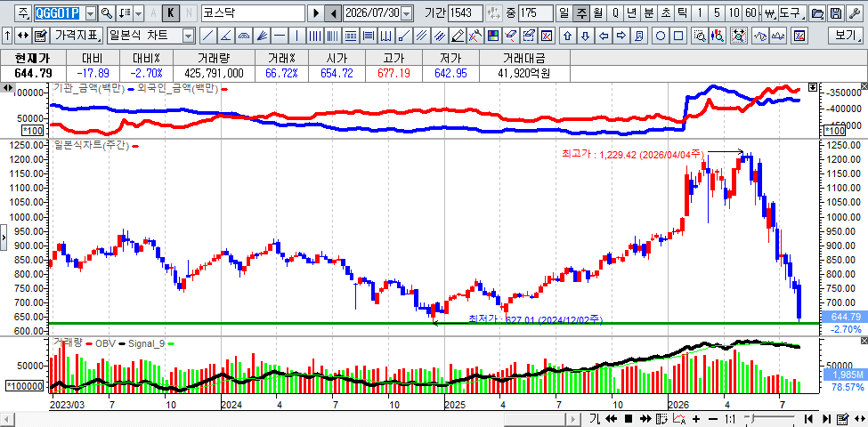Toggle the K market filter button
Screen dimensions: 868x427
click(172, 12)
